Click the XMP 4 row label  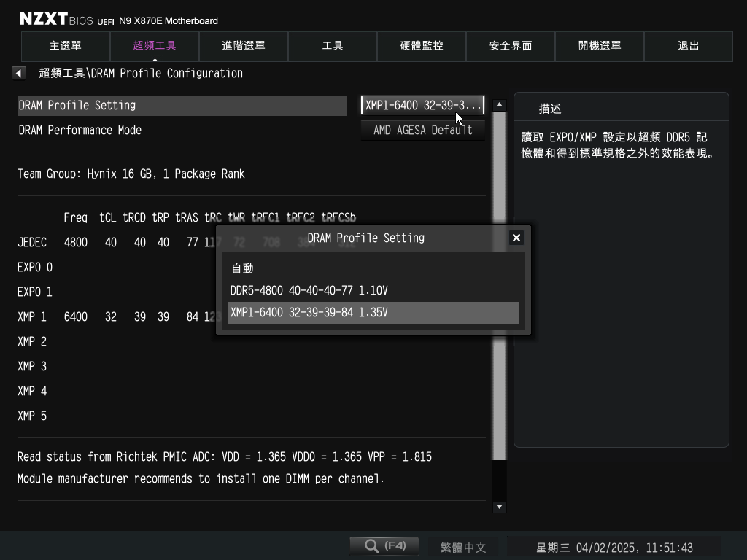click(32, 391)
